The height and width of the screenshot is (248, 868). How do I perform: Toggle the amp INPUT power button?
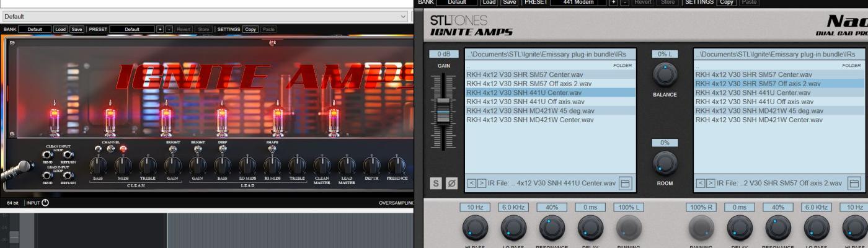coord(45,203)
